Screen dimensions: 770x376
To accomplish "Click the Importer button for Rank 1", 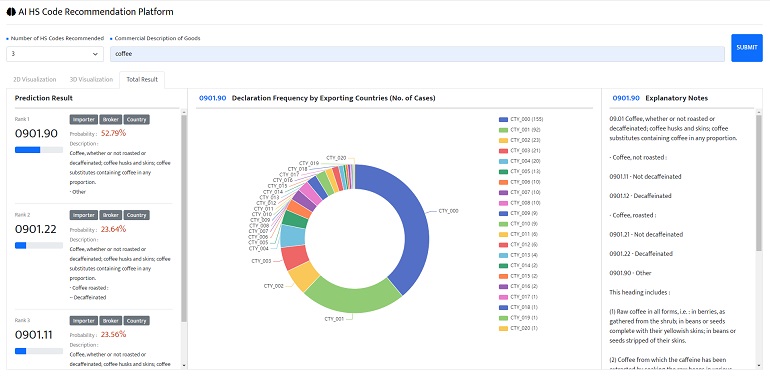I will 83,119.
